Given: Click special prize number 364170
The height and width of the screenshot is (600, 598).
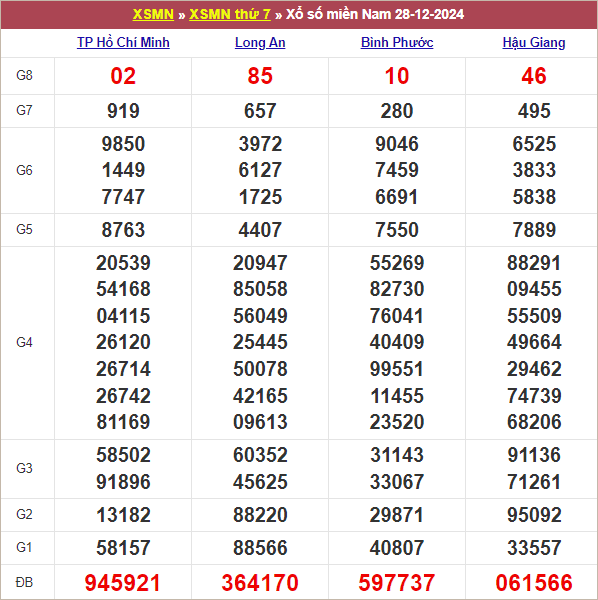Looking at the screenshot, I should (260, 582).
